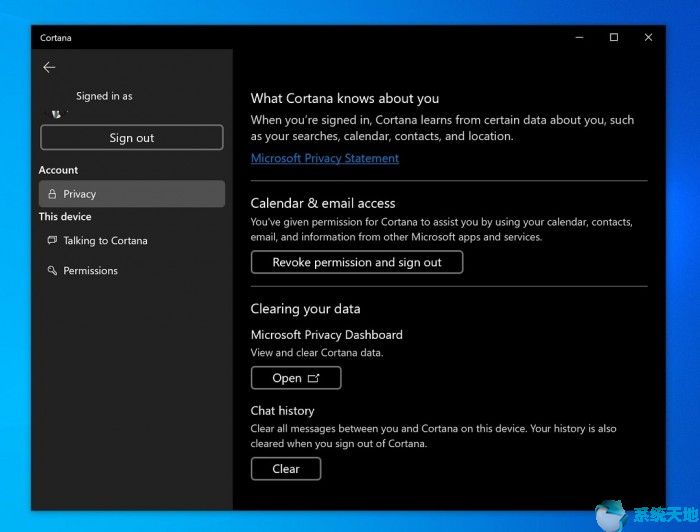Click the Cortana window title text
700x532 pixels.
coord(56,38)
